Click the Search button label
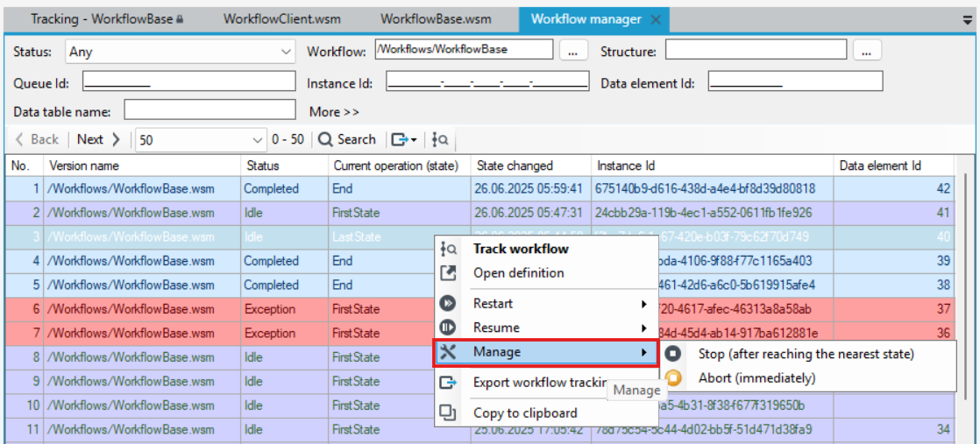The image size is (980, 444). [357, 140]
